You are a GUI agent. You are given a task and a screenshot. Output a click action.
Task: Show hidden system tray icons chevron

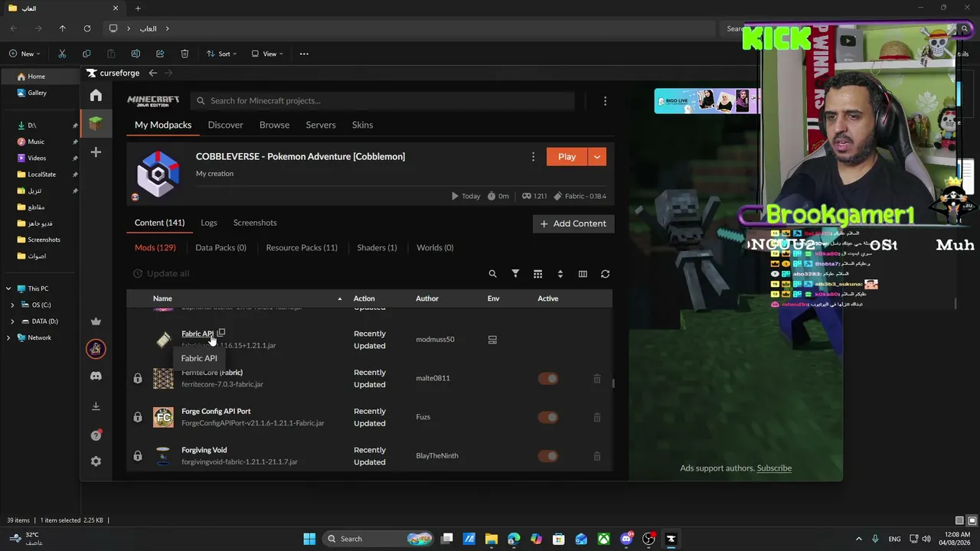tap(858, 539)
